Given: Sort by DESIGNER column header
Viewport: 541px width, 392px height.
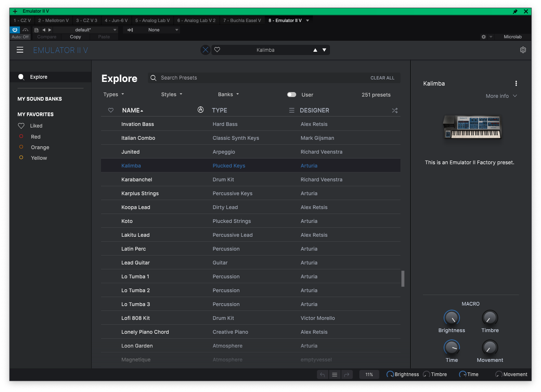Looking at the screenshot, I should [314, 110].
